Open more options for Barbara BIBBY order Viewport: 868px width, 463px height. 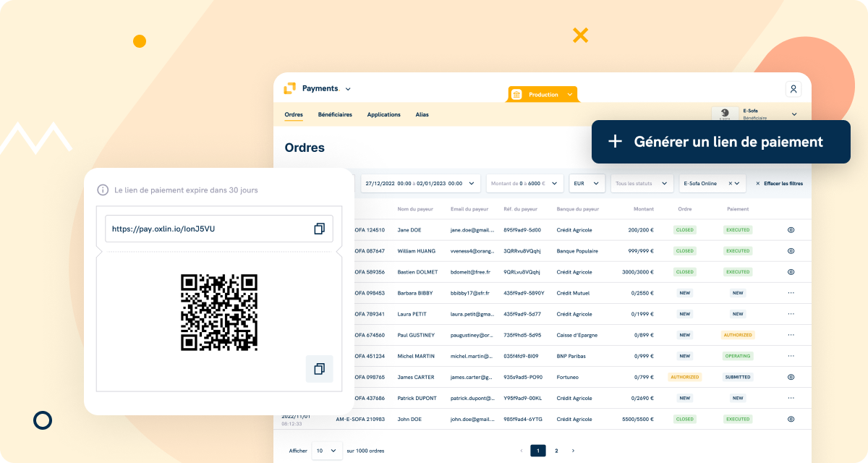click(x=791, y=293)
